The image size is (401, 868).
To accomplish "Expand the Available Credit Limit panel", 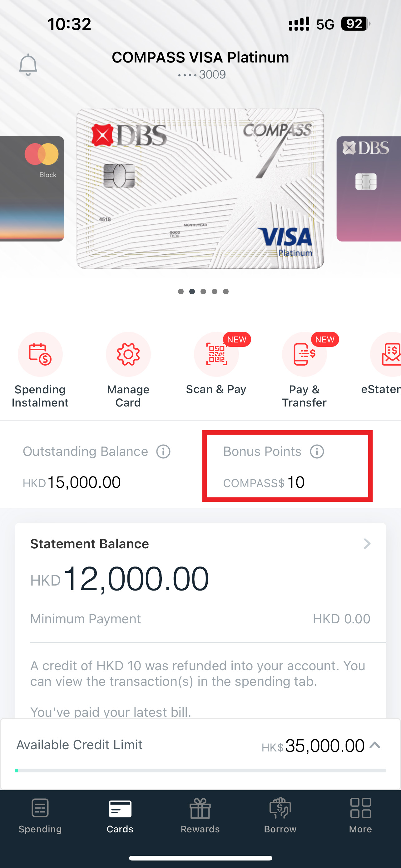I will (x=375, y=745).
